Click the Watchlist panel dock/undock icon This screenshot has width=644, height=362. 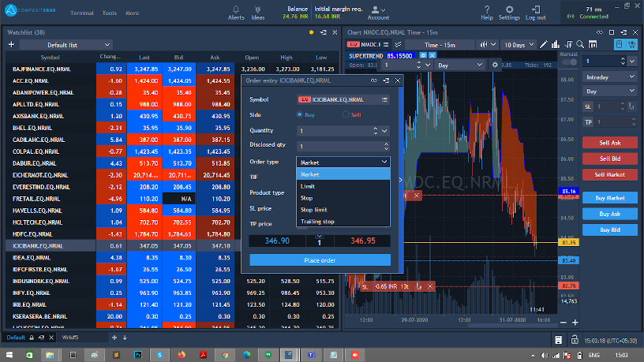point(324,32)
